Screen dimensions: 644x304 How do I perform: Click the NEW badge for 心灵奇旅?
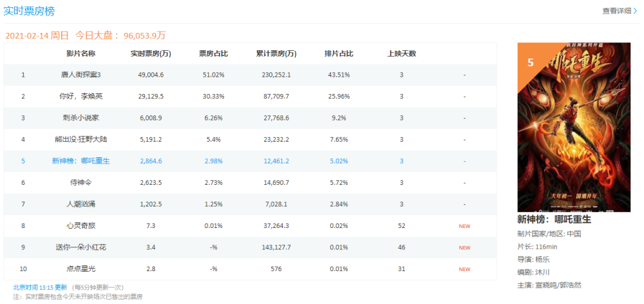pos(464,226)
